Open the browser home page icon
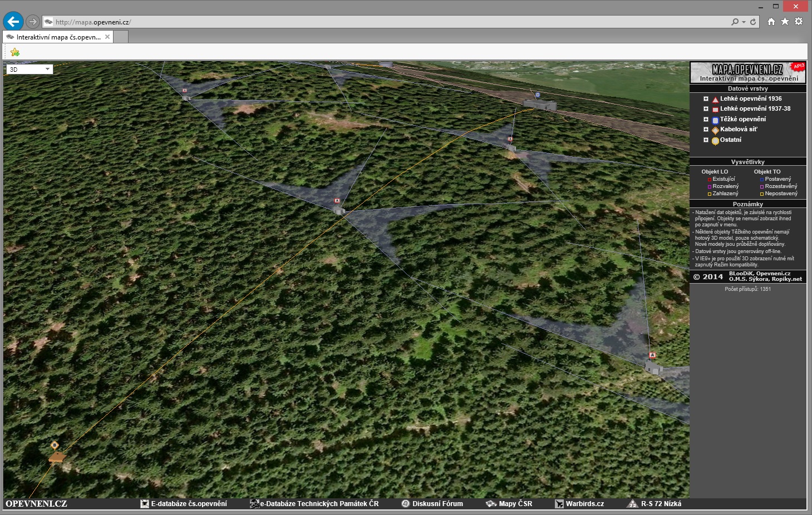This screenshot has width=812, height=515. [771, 22]
